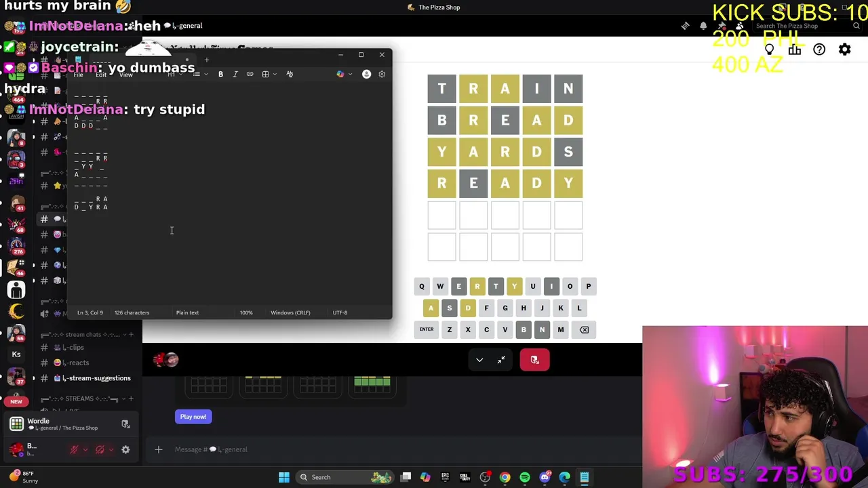Open headphone output options arrow
This screenshot has height=488, width=868.
(x=110, y=449)
